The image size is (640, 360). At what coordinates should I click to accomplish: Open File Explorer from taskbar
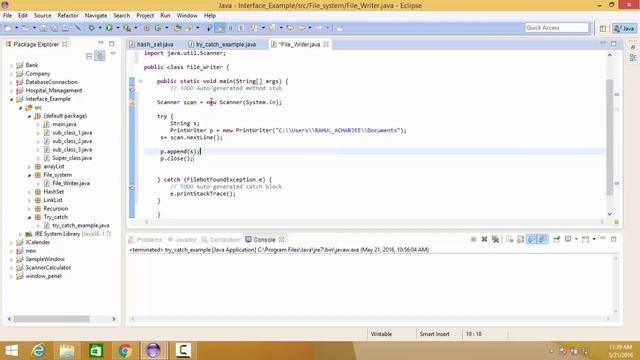point(67,351)
